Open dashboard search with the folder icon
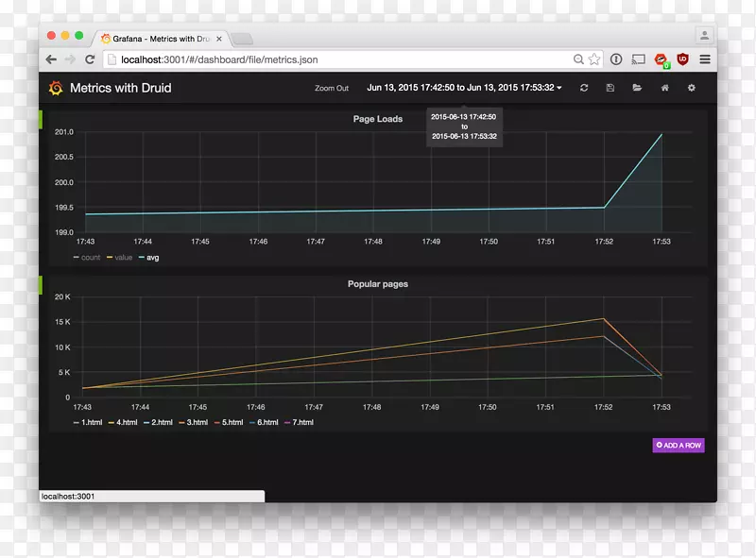Image resolution: width=756 pixels, height=558 pixels. [637, 88]
